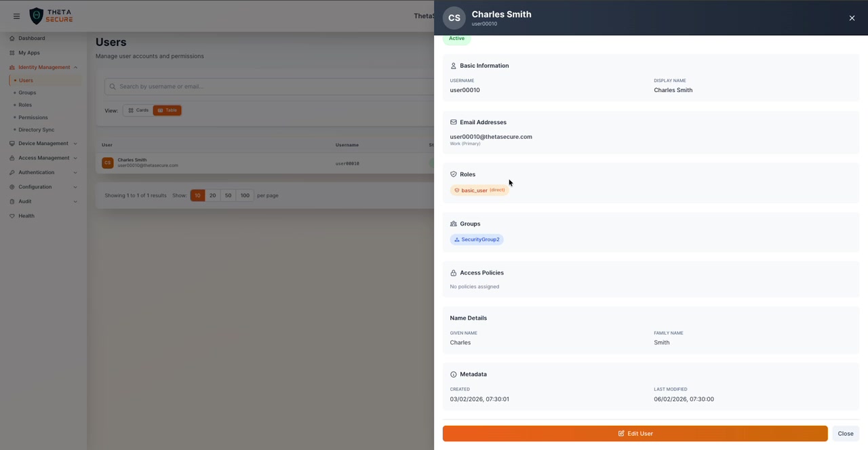Expand the Configuration section

click(35, 186)
